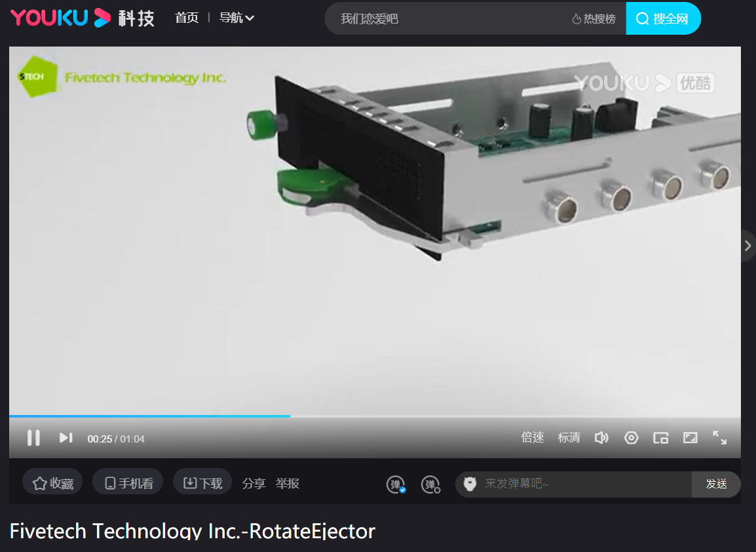Screen dimensions: 756x552
Task: Click the search input field
Action: click(x=448, y=18)
